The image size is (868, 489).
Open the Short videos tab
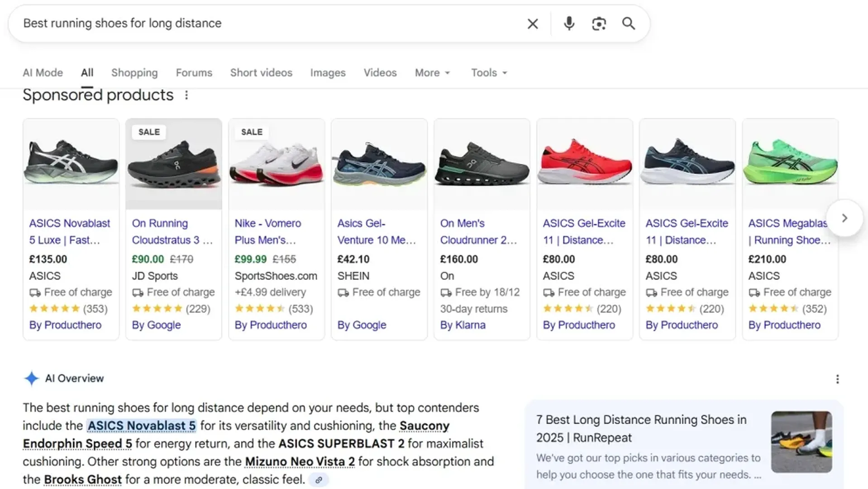[x=261, y=72]
